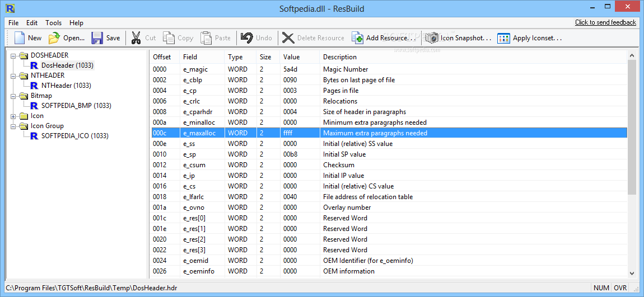Select the e_ss field row
The height and width of the screenshot is (297, 644).
click(x=389, y=144)
